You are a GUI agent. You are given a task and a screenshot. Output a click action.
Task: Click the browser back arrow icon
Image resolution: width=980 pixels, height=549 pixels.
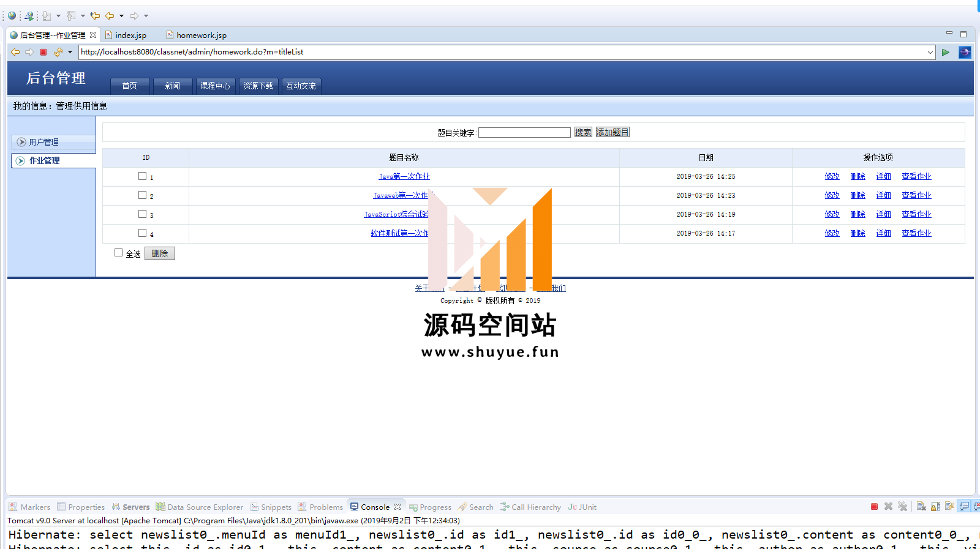pos(15,52)
